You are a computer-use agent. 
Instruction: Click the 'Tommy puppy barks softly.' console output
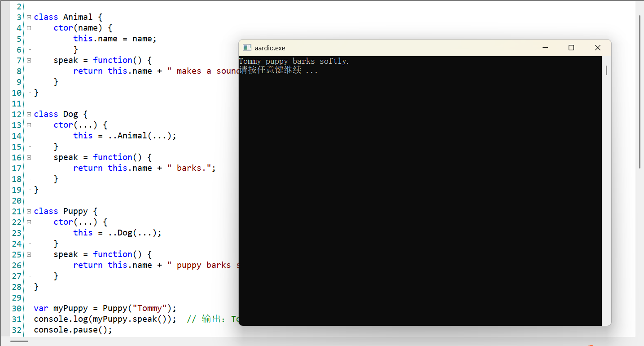[294, 61]
